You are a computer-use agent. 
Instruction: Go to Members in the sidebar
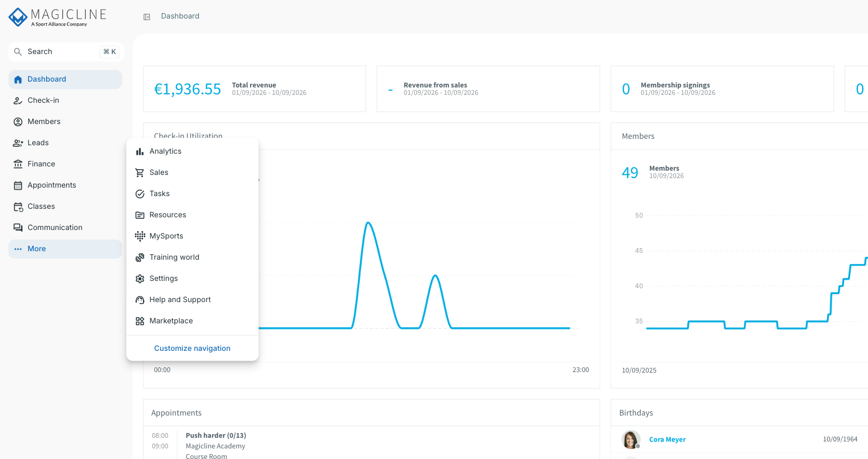click(65, 122)
